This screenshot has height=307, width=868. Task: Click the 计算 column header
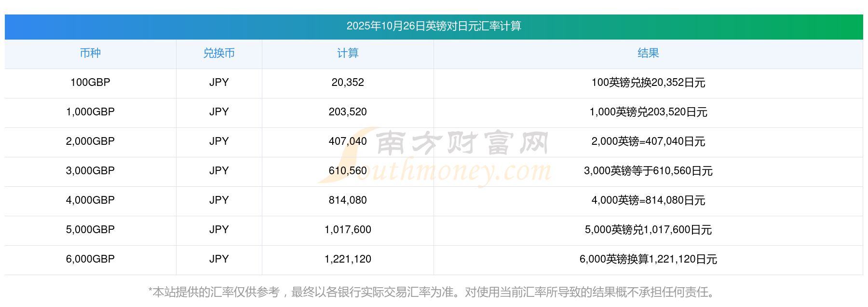pos(348,53)
